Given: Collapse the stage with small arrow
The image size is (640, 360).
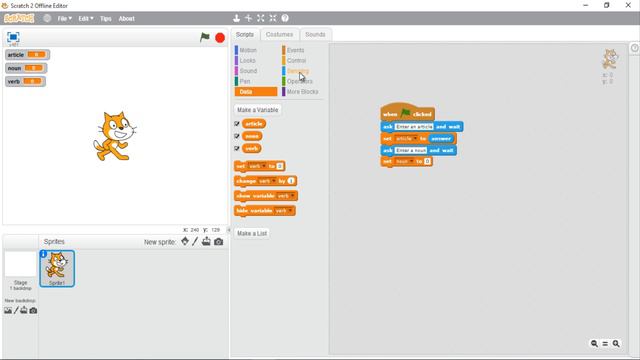Looking at the screenshot, I should coord(229,230).
